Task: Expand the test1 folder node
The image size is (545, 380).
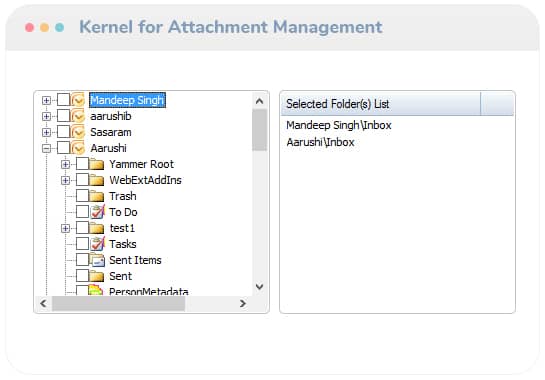Action: coord(65,228)
